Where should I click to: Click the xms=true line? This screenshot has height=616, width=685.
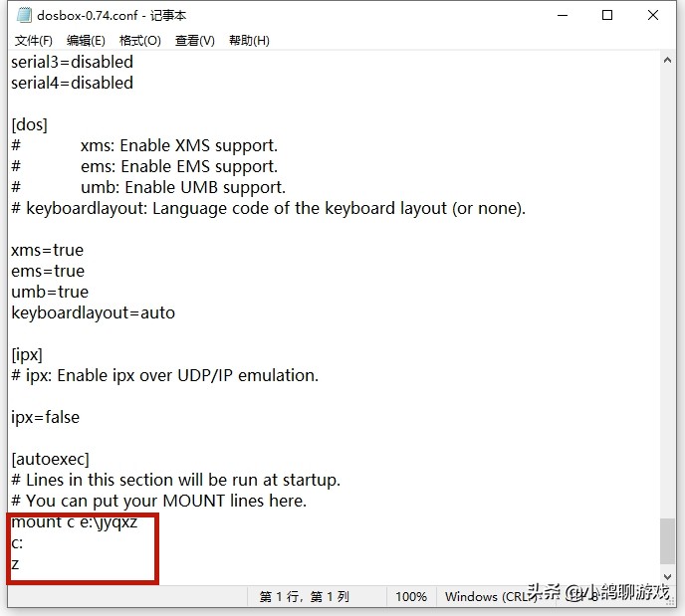pyautogui.click(x=47, y=251)
